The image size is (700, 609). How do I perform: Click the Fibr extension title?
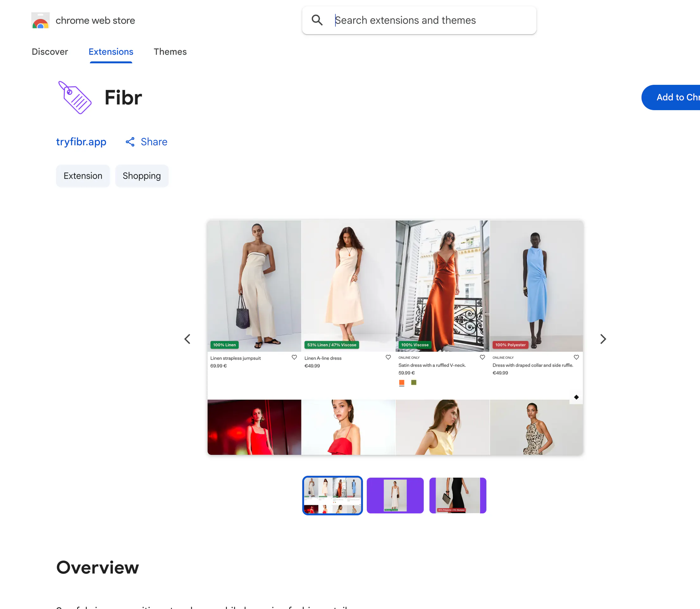coord(123,97)
